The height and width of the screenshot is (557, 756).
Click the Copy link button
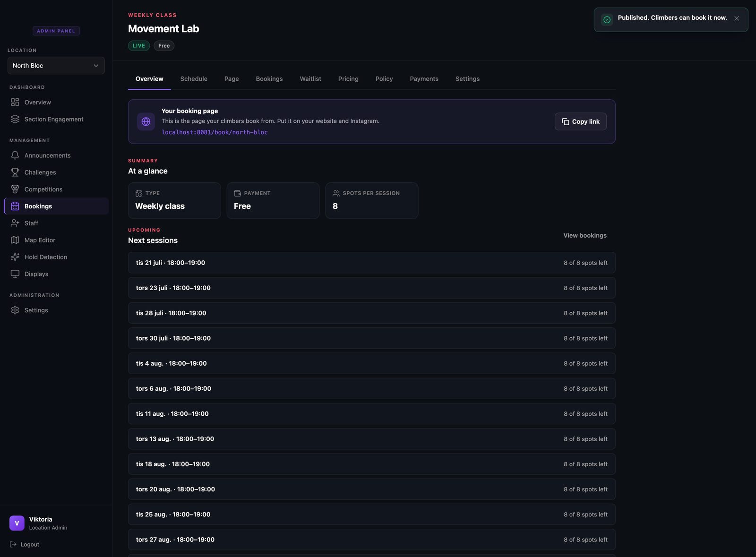[x=581, y=121]
